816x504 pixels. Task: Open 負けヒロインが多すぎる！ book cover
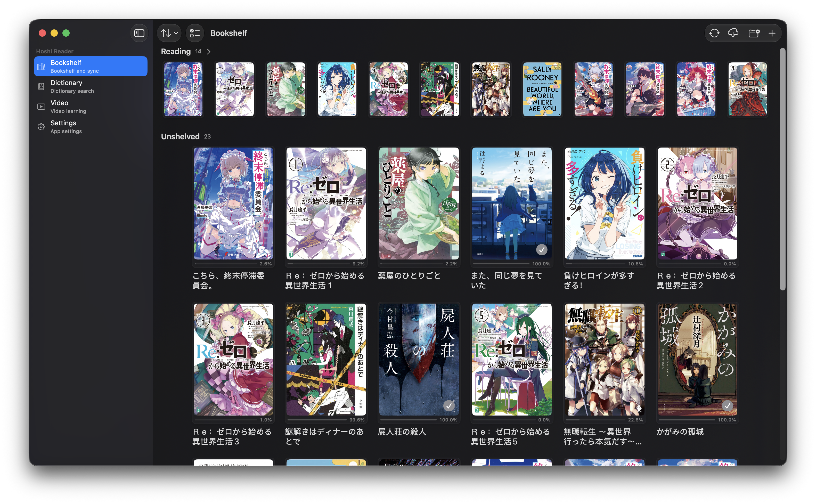(605, 203)
